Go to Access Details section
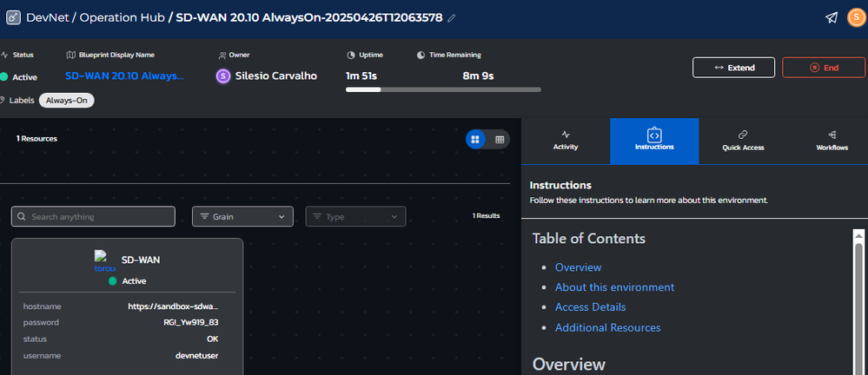Screen dimensions: 868x375 [590, 307]
